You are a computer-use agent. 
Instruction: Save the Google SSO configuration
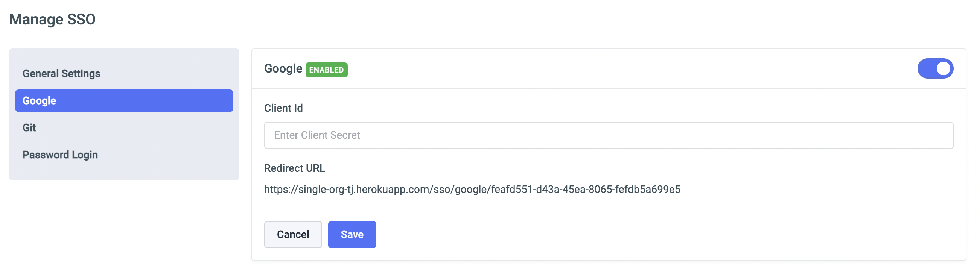tap(352, 235)
